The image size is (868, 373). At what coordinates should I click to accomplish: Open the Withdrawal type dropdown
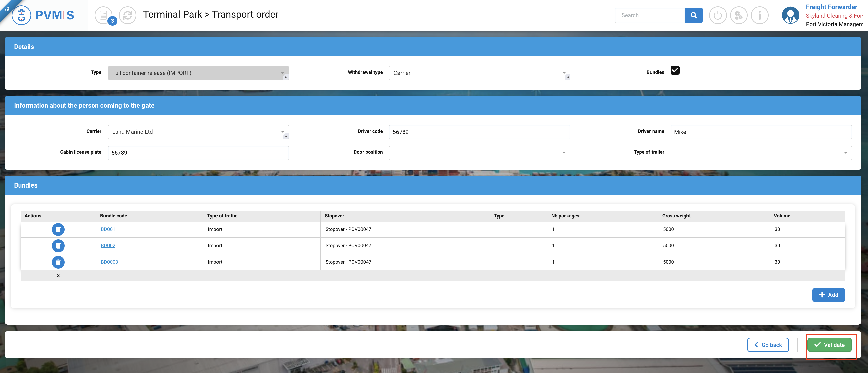(479, 73)
